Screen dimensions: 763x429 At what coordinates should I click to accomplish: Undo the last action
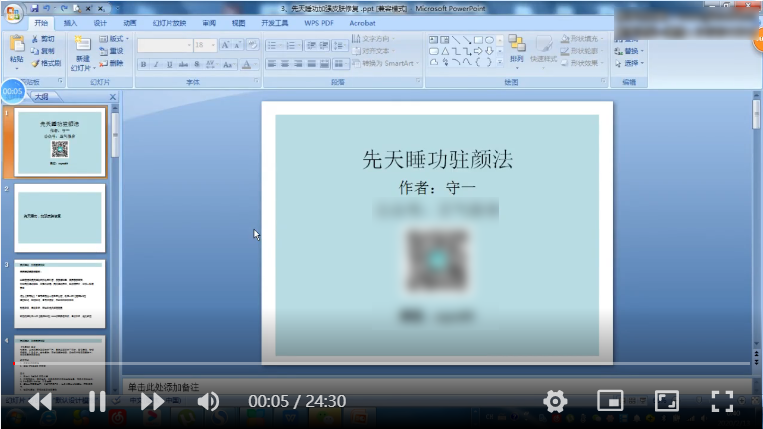click(x=47, y=8)
